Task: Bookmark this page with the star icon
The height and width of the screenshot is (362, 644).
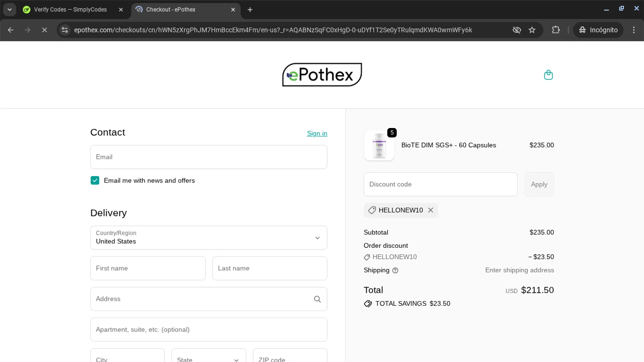Action: [532, 30]
